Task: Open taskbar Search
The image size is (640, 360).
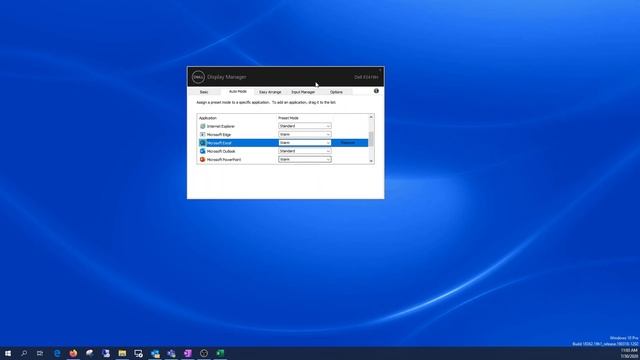Action: tap(24, 353)
